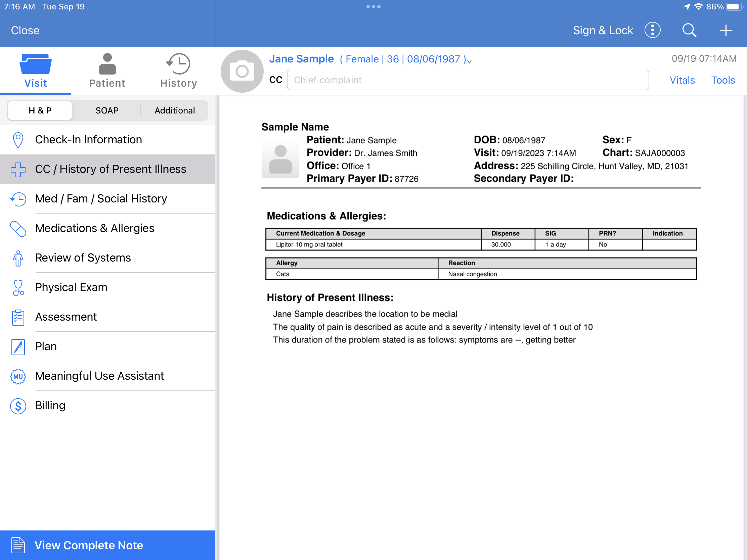Click the Sample Name note header
The width and height of the screenshot is (747, 560).
(295, 127)
